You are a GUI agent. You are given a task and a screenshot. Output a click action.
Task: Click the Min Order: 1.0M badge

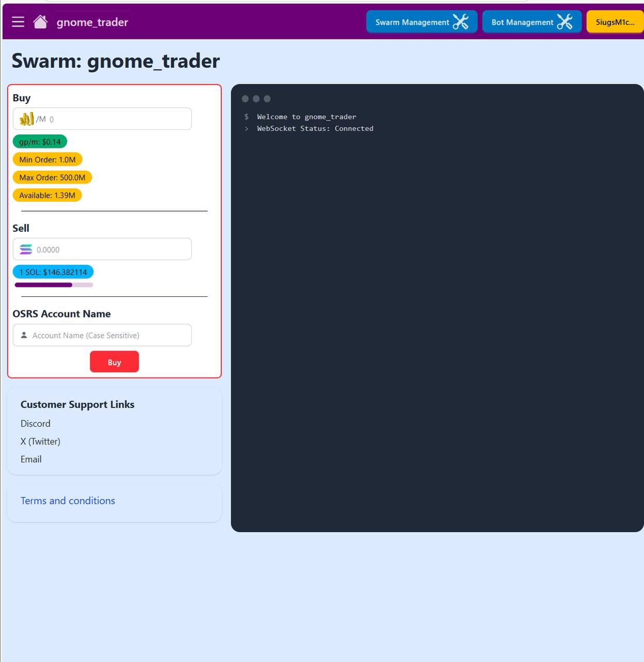48,159
